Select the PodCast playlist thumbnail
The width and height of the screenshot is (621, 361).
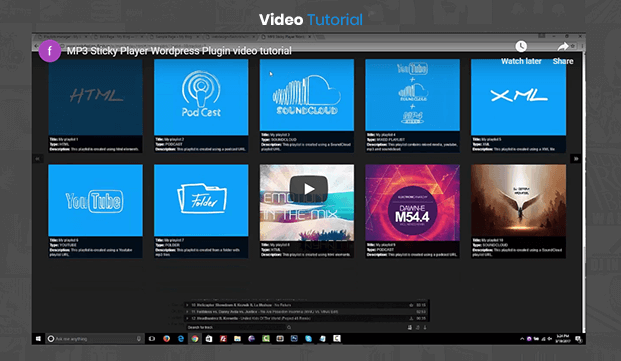[x=201, y=97]
